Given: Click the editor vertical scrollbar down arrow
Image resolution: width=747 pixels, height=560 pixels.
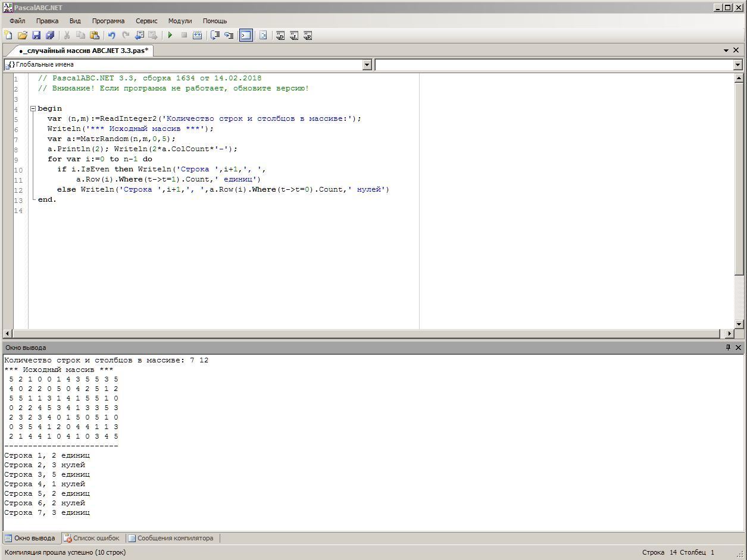Looking at the screenshot, I should point(739,324).
